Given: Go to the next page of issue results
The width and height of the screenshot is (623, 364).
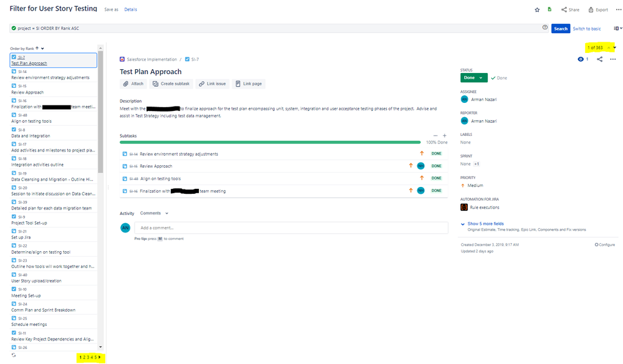Looking at the screenshot, I should pos(99,357).
